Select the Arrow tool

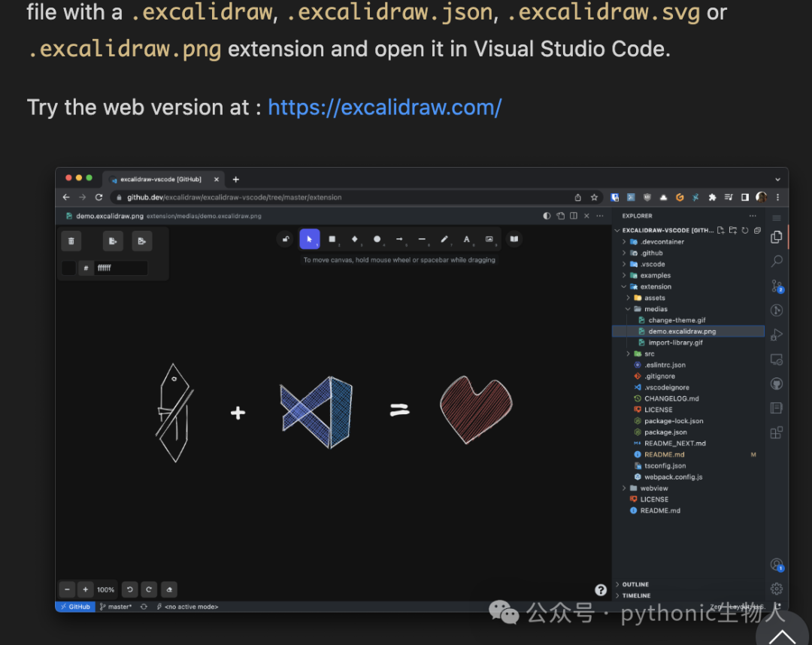[399, 239]
